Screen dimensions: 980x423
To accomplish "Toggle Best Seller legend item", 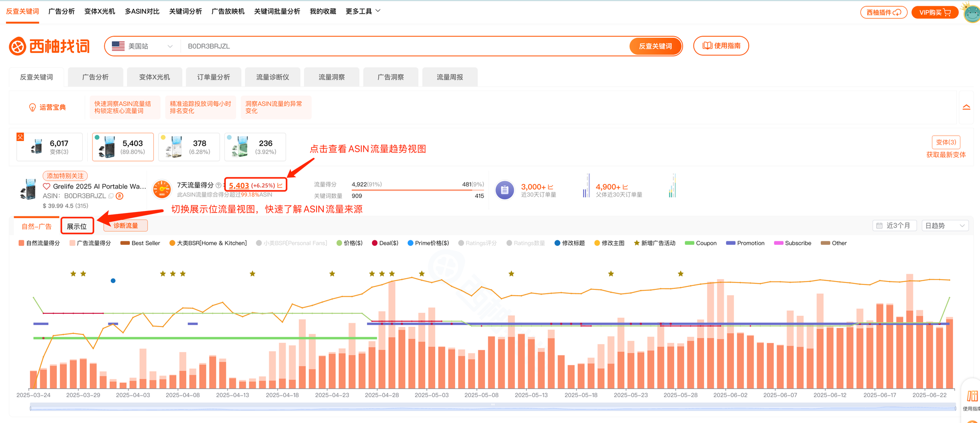I will 140,243.
